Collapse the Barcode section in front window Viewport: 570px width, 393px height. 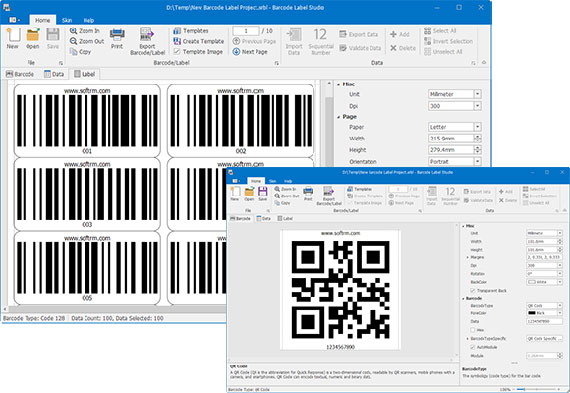463,298
